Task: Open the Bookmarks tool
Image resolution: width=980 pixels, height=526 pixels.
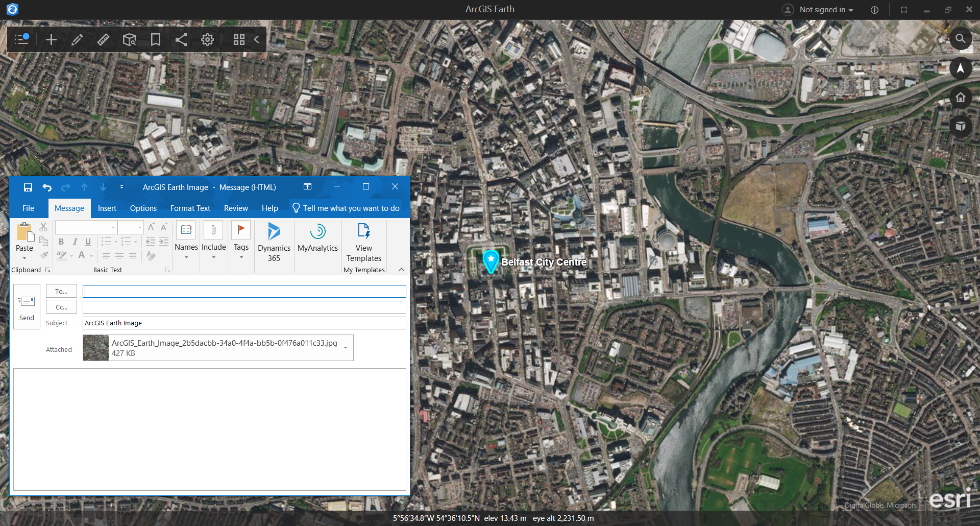Action: [x=155, y=39]
